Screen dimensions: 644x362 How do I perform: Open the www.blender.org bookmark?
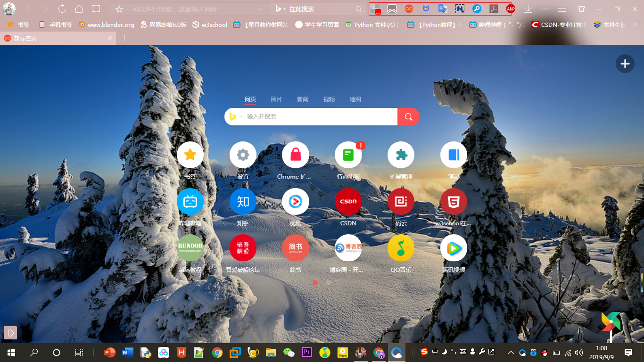(x=106, y=25)
